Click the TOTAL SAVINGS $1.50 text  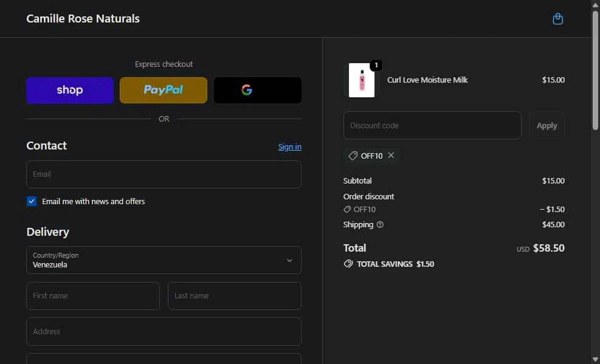395,264
